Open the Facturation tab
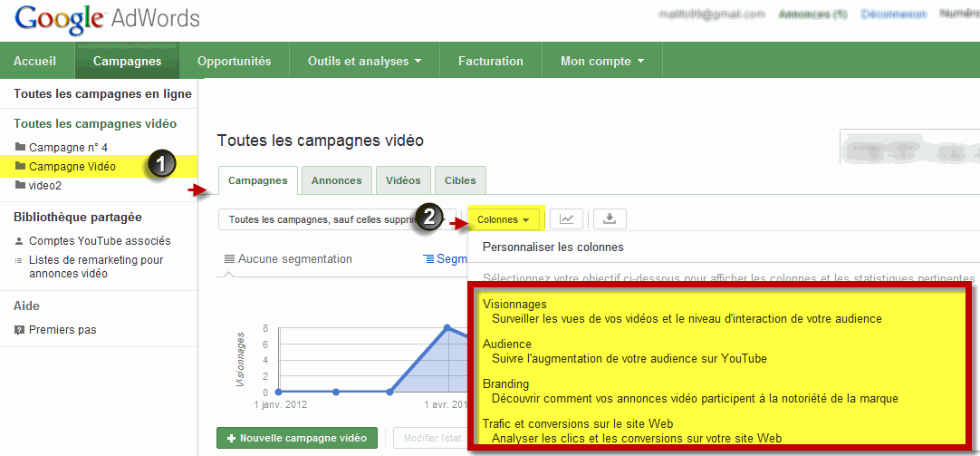 tap(491, 61)
